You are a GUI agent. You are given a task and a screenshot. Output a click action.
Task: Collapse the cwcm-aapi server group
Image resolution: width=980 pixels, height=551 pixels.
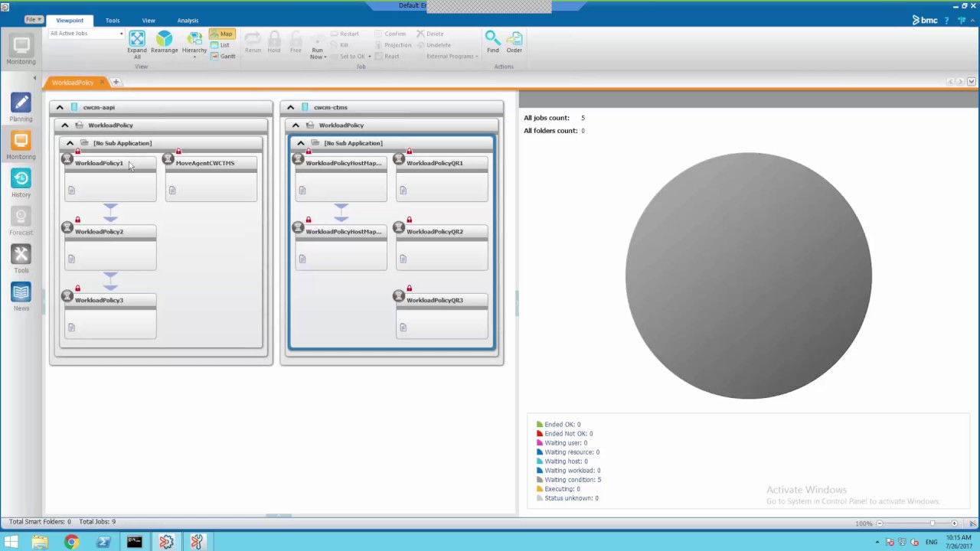(x=60, y=107)
